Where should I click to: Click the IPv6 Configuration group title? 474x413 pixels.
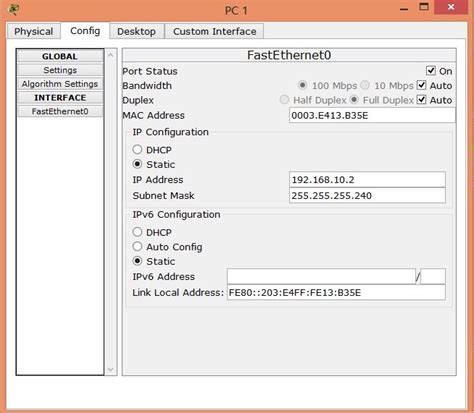coord(176,214)
